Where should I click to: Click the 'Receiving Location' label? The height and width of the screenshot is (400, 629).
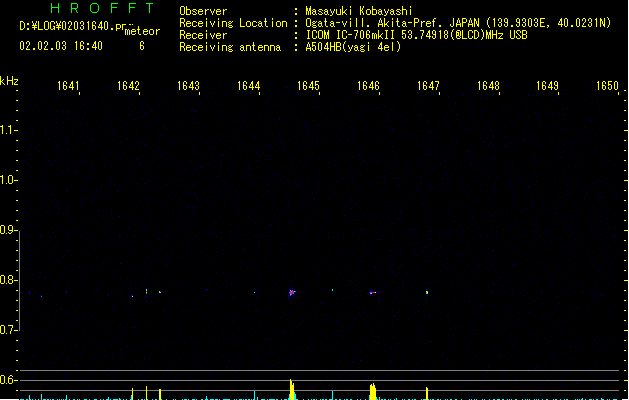coord(233,23)
